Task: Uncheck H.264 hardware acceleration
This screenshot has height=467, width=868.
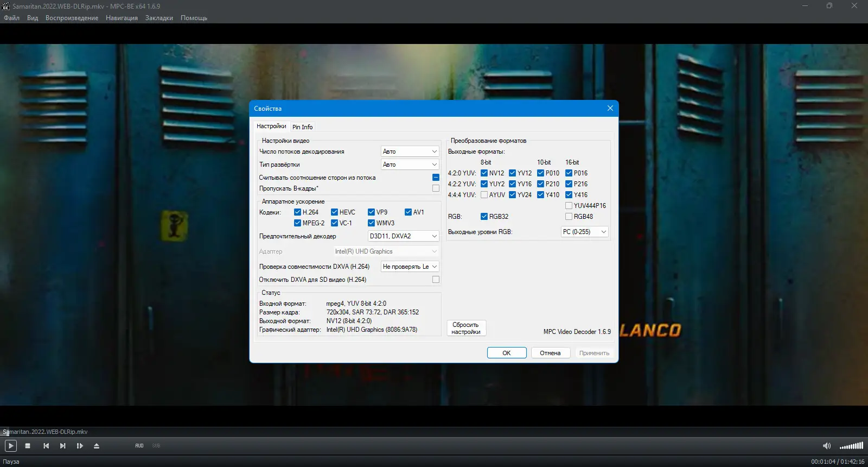Action: coord(297,212)
